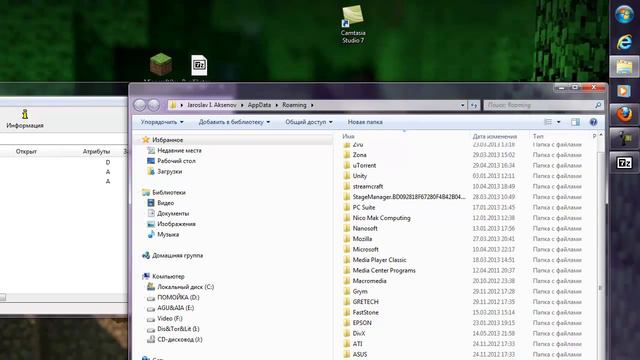Select Video (F:) drive
This screenshot has height=360, width=640.
(169, 318)
